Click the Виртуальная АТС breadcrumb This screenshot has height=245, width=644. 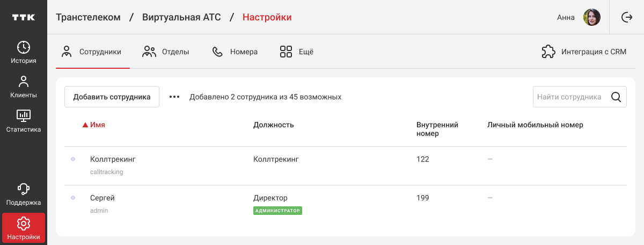pyautogui.click(x=182, y=17)
